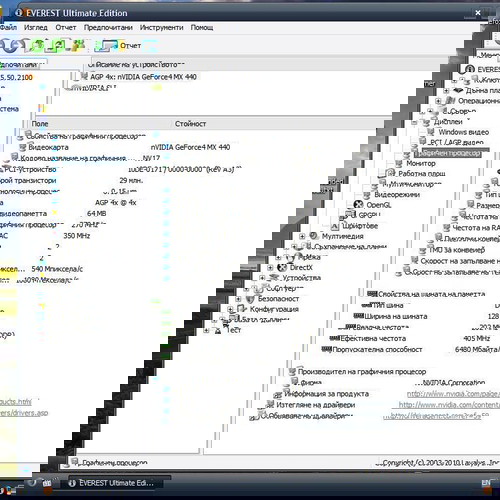Click the Мултимедия tree icon
The width and height of the screenshot is (500, 500).
click(314, 236)
